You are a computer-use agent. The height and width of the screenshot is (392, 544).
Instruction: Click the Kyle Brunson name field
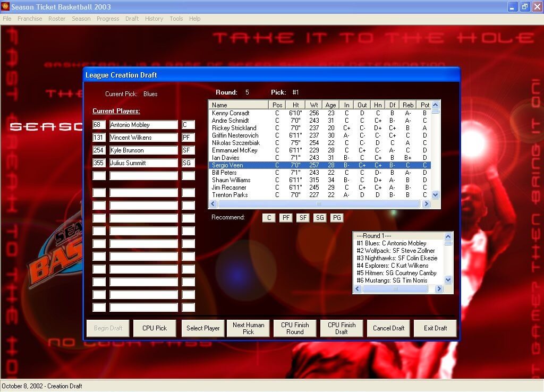[x=143, y=150]
